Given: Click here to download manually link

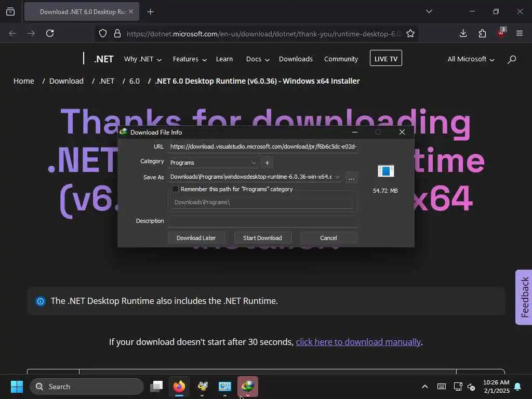Looking at the screenshot, I should tap(358, 342).
